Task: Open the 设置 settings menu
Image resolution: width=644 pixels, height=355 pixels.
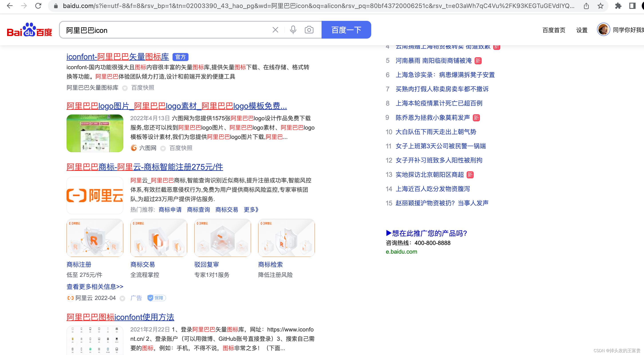Action: point(581,30)
